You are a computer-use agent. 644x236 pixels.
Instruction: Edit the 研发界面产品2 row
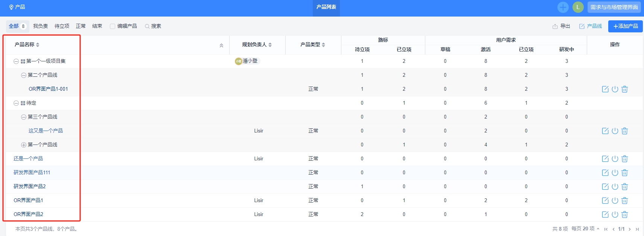(x=605, y=187)
